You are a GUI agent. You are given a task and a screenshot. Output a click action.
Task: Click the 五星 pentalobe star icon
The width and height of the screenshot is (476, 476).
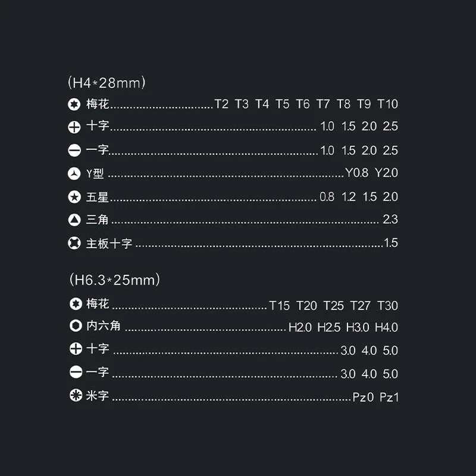(74, 197)
